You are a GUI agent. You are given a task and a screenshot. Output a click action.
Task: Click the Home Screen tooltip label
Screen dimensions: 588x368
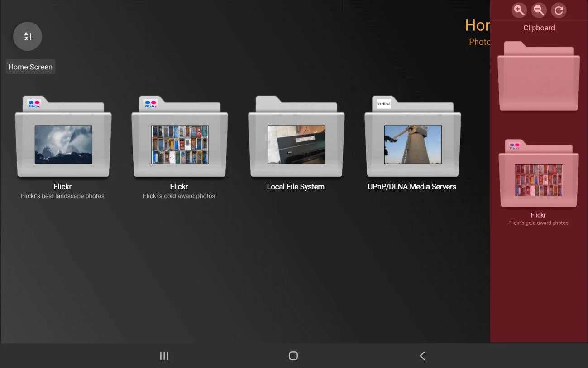point(30,67)
